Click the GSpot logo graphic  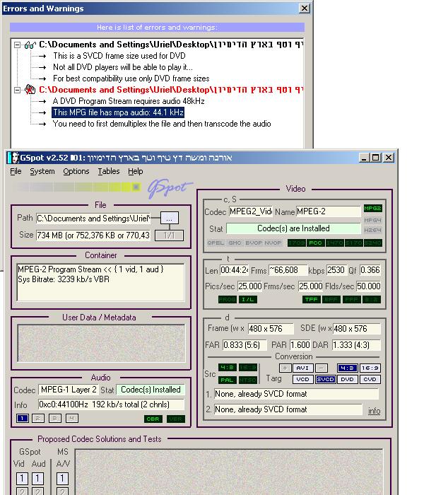tap(170, 189)
